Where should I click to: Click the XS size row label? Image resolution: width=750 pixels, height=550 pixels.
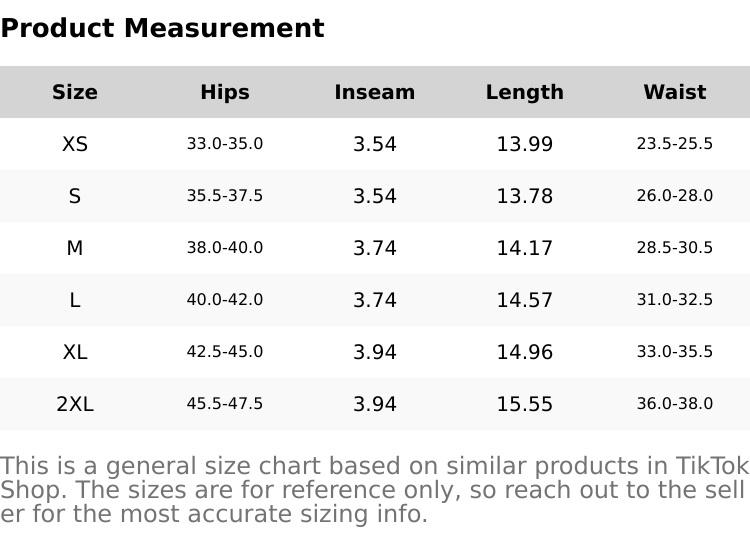pos(75,144)
